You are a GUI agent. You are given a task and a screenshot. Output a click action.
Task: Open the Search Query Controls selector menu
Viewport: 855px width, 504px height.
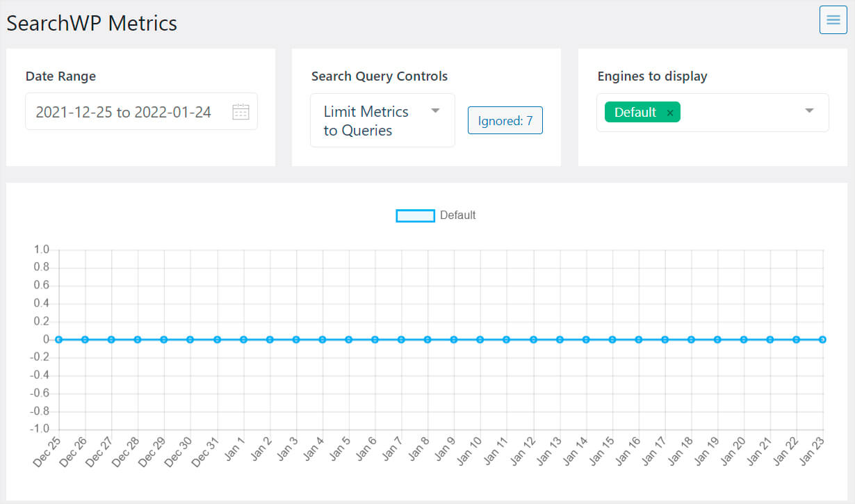click(x=375, y=120)
